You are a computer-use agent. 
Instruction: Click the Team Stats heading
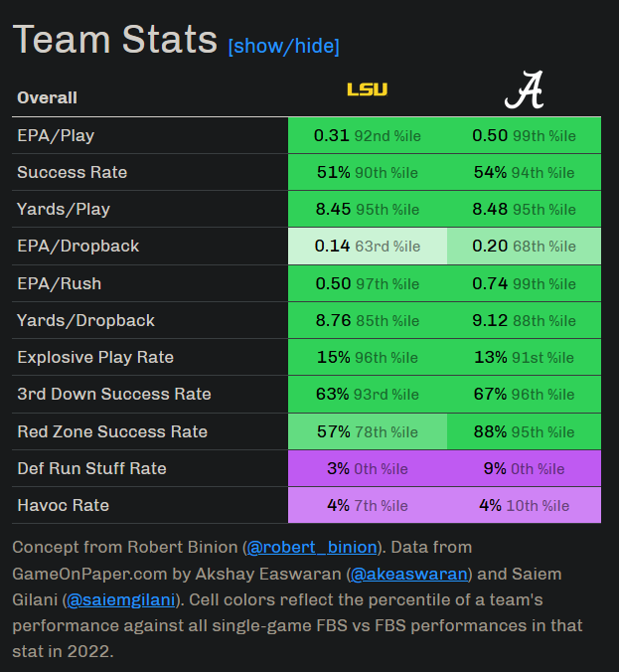pyautogui.click(x=115, y=40)
